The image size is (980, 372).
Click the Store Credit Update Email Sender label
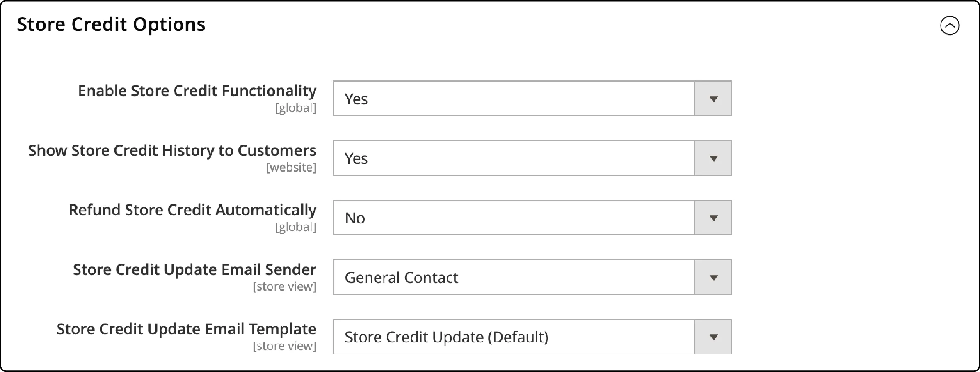pyautogui.click(x=194, y=269)
